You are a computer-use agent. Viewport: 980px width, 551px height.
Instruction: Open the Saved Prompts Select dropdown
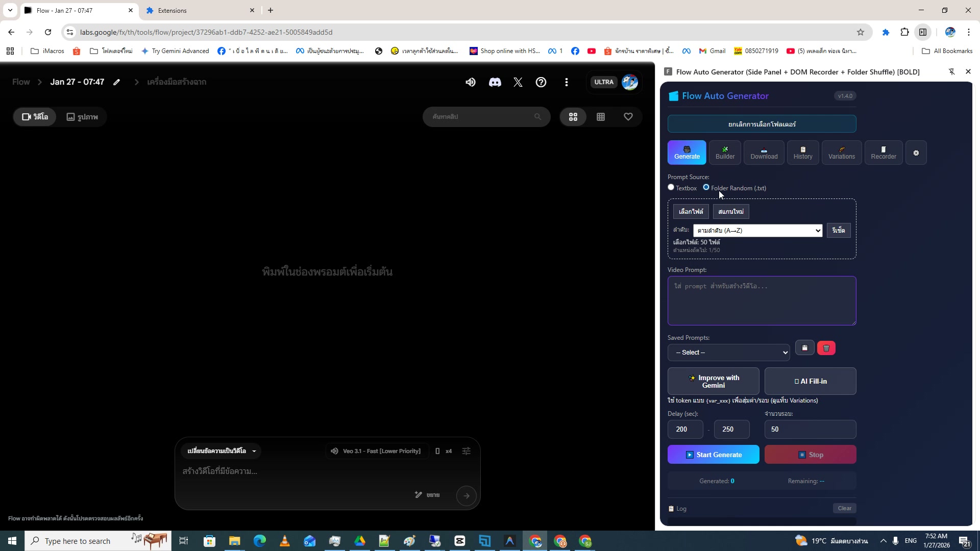click(728, 352)
